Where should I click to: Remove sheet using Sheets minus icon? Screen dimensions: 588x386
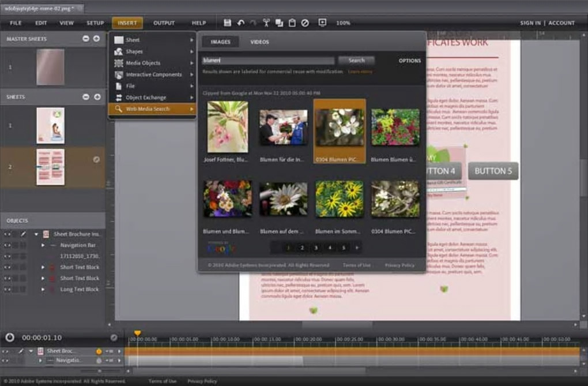86,97
